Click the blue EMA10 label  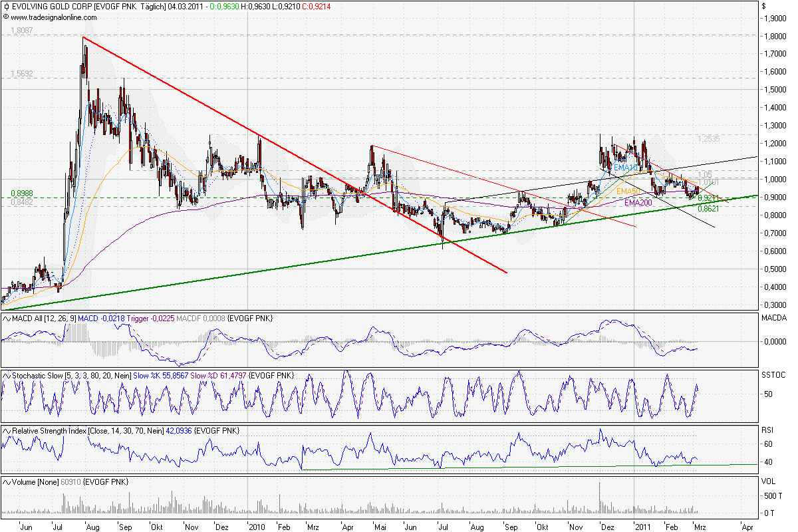point(623,168)
